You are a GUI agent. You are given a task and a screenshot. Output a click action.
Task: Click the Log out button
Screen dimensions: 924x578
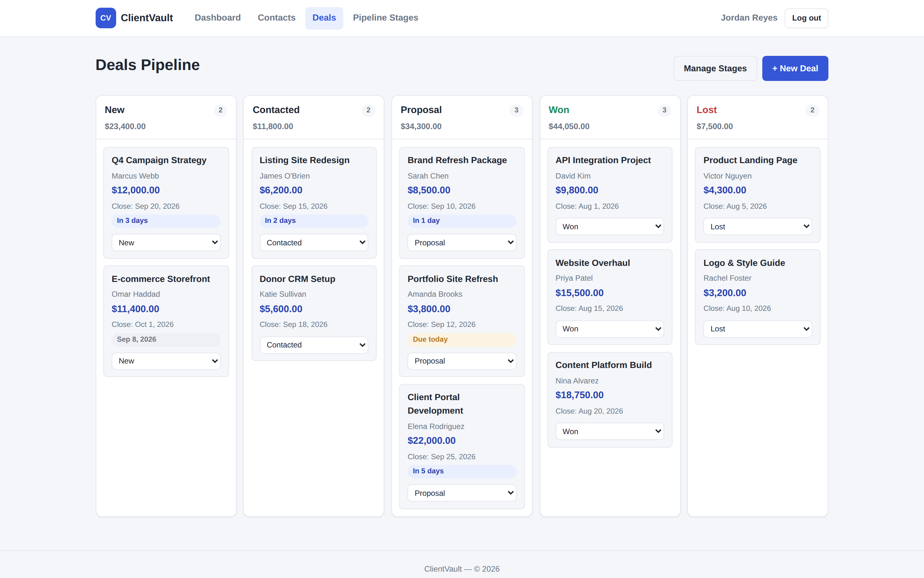(806, 18)
